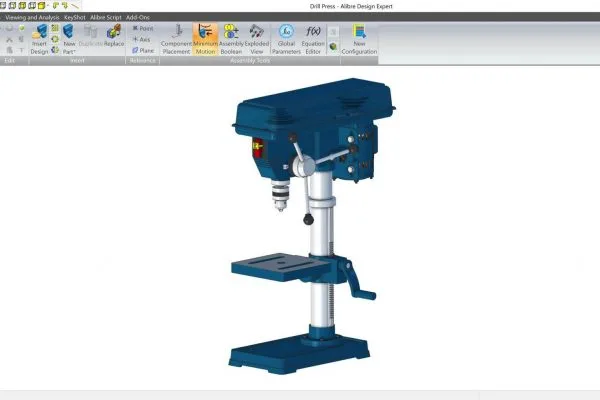Image resolution: width=600 pixels, height=400 pixels.
Task: Toggle the highlighted Minimum Motion tool
Action: 205,39
